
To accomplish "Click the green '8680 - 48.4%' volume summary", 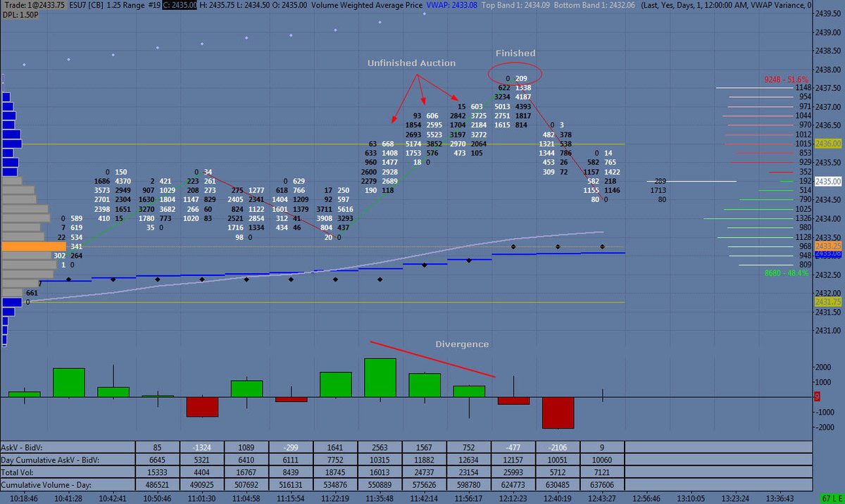I will tap(786, 273).
